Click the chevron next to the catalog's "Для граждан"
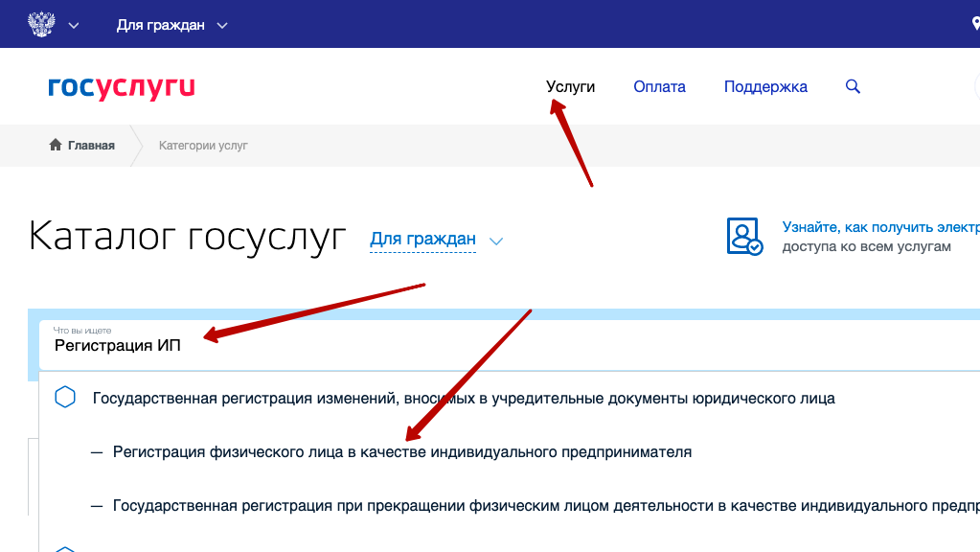This screenshot has height=552, width=980. (495, 241)
